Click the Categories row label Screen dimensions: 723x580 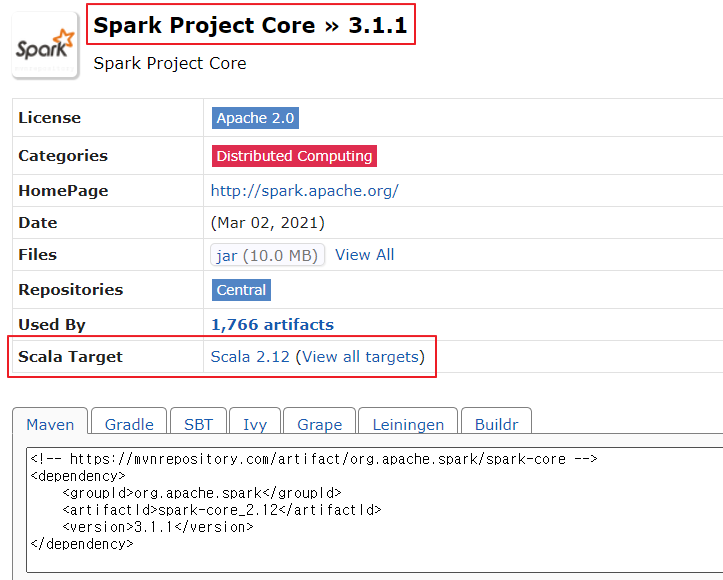pos(63,156)
